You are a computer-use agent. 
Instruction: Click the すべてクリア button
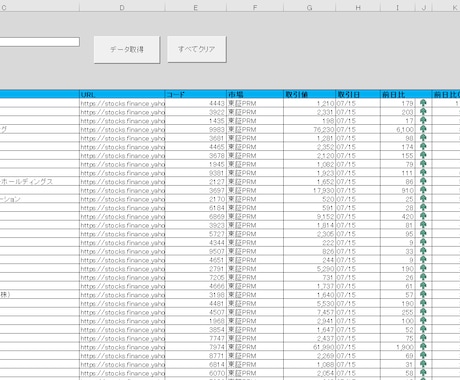click(x=197, y=49)
